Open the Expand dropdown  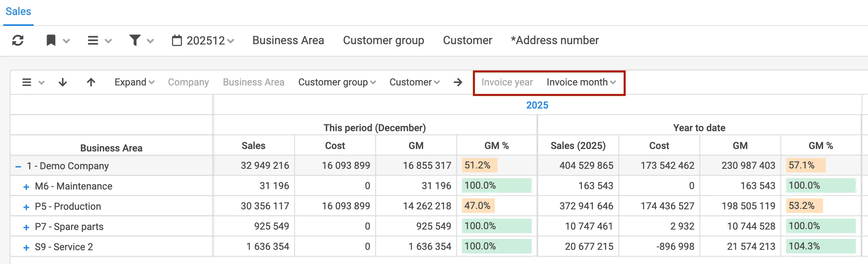[x=134, y=83]
